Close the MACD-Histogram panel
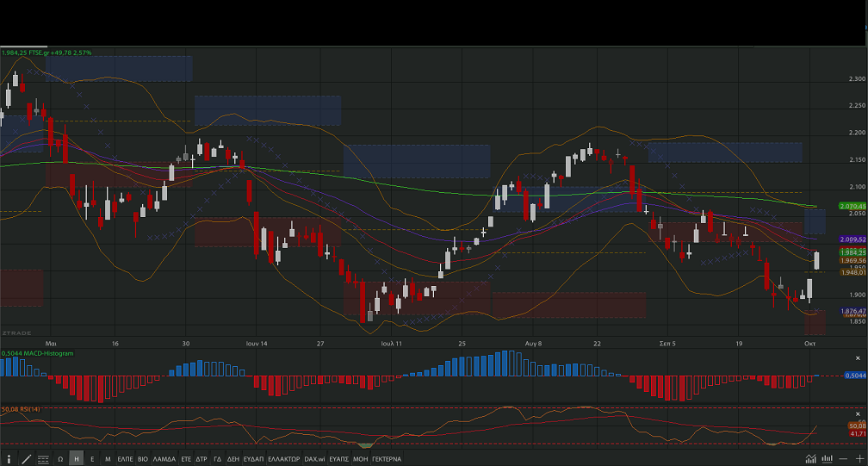The image size is (868, 466). point(858,358)
